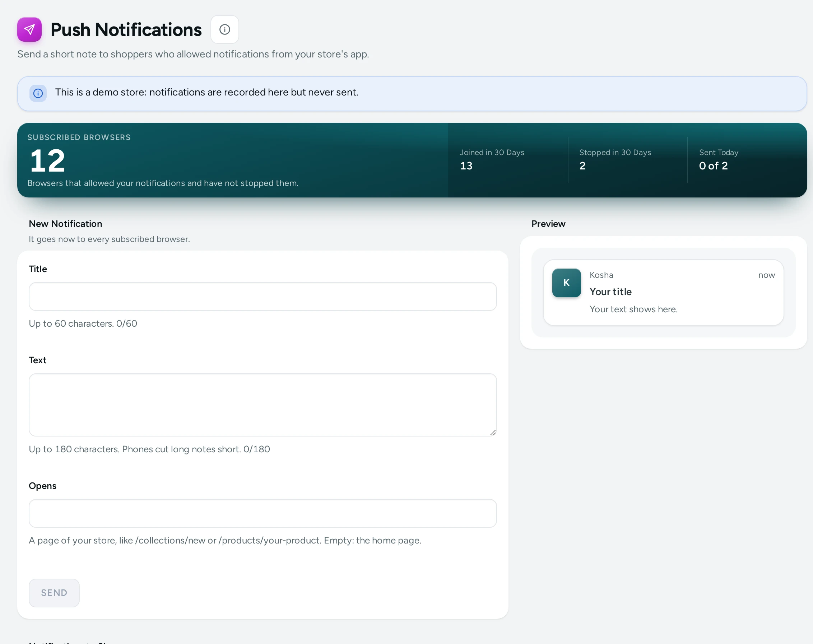Viewport: 813px width, 644px height.
Task: Click the Opens field helper text
Action: pyautogui.click(x=225, y=540)
